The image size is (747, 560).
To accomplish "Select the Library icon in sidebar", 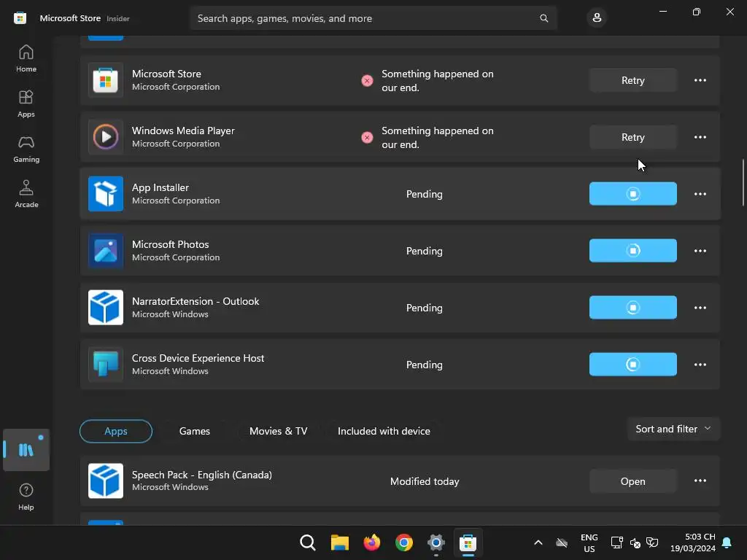I will [x=26, y=450].
